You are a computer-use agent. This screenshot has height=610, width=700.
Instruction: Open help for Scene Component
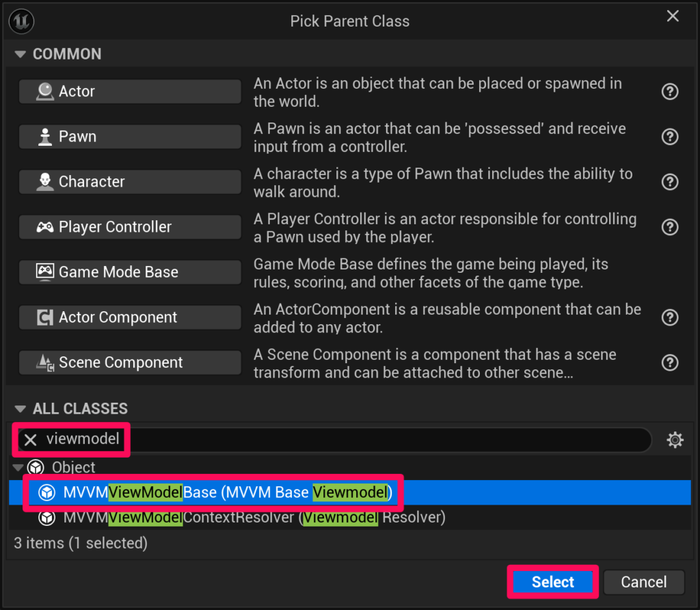coord(670,362)
